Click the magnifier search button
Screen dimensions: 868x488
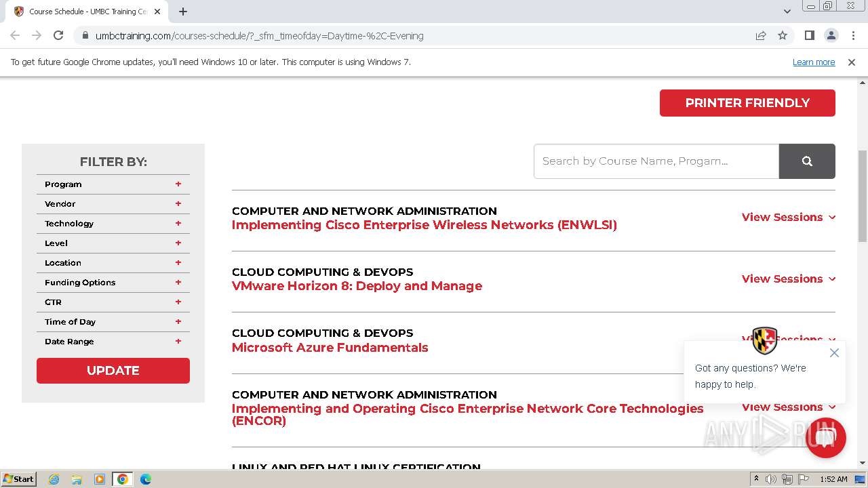point(807,161)
